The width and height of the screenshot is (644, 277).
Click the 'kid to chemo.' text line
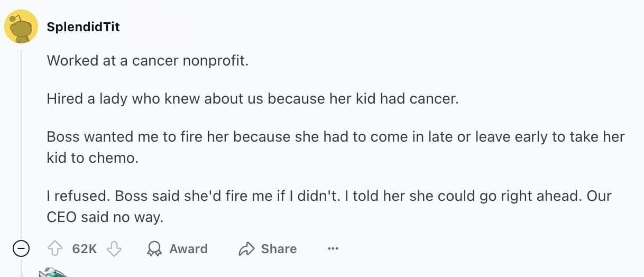click(92, 158)
